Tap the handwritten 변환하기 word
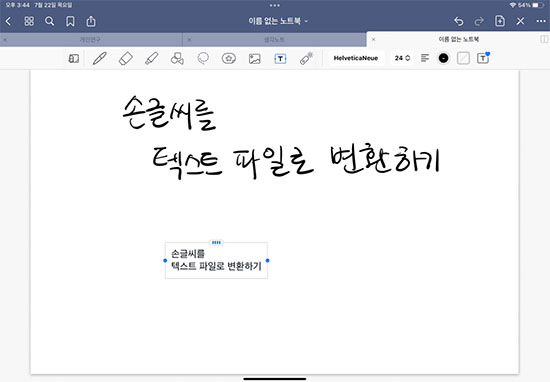The image size is (550, 382). click(x=385, y=159)
